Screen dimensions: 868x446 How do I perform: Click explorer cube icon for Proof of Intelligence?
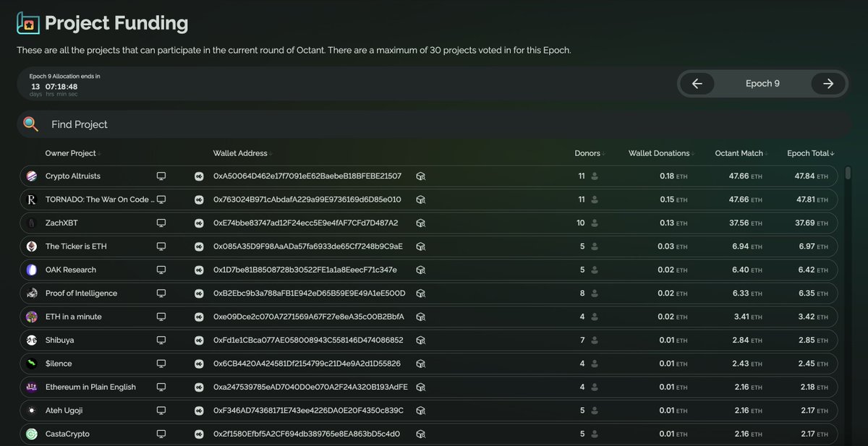pos(420,293)
